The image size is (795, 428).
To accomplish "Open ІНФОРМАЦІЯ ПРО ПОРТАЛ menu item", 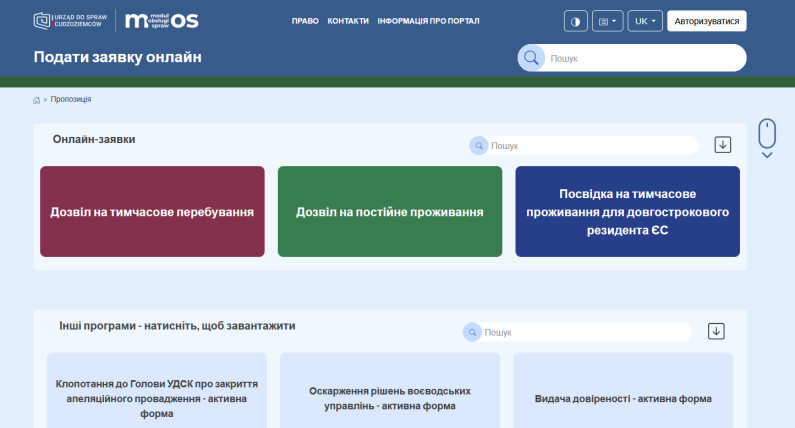I will click(x=428, y=21).
